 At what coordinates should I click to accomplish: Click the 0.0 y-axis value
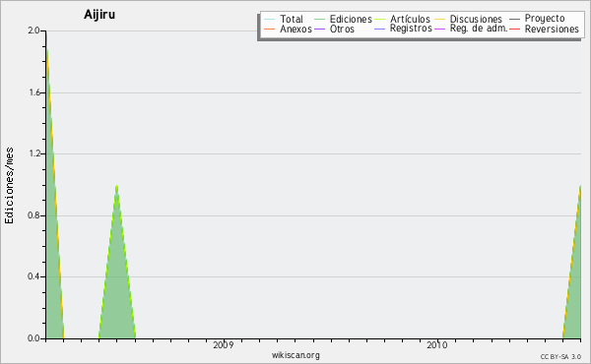(x=33, y=338)
